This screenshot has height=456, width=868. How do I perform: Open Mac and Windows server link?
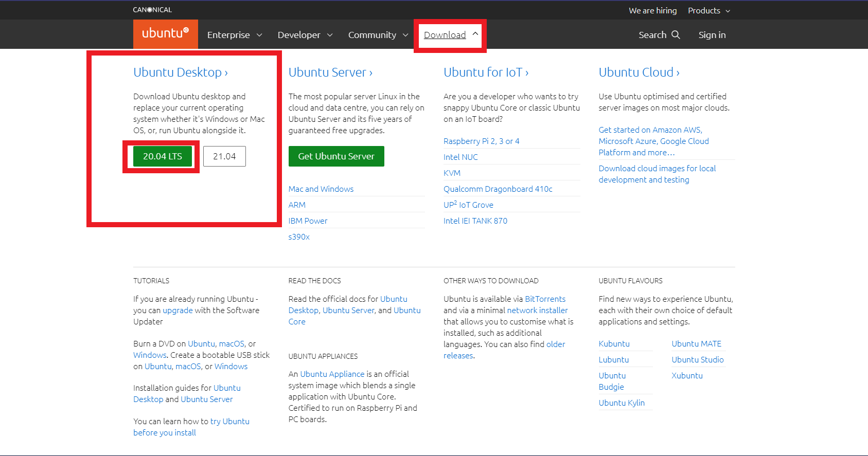click(321, 189)
